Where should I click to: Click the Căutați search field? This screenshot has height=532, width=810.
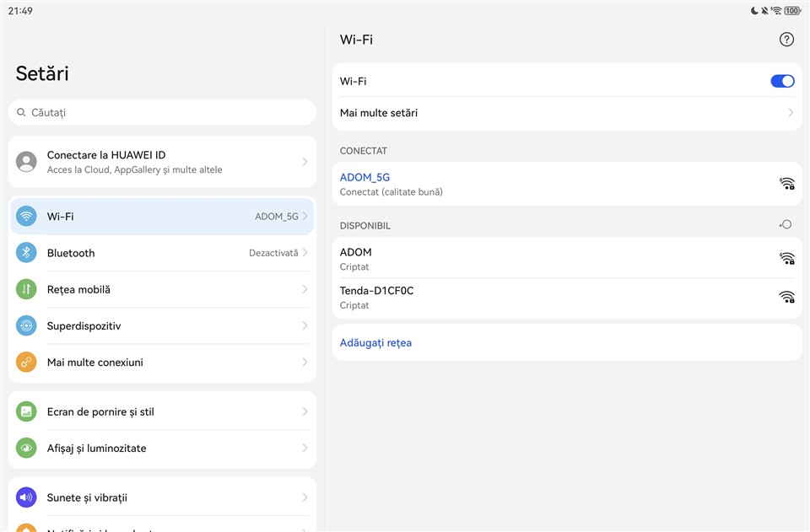162,112
